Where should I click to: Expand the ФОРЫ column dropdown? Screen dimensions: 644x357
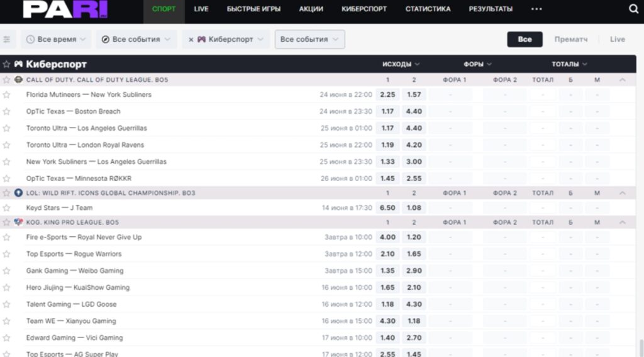tap(477, 64)
